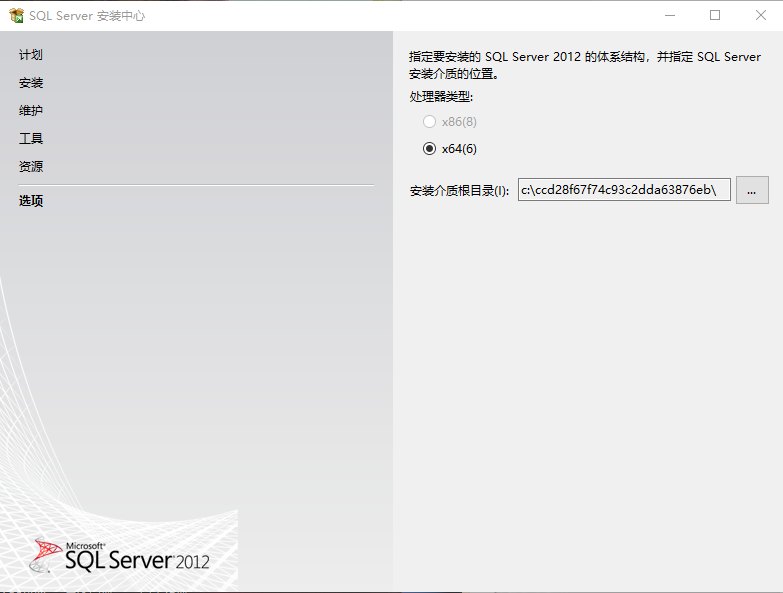Screen dimensions: 783x593
Task: Go to the 资源 section
Action: [x=31, y=166]
